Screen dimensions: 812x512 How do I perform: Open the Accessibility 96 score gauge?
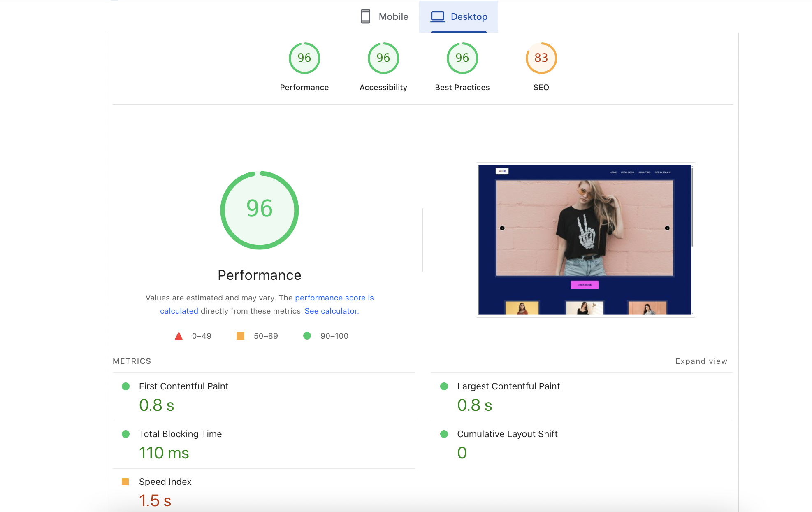click(x=383, y=58)
